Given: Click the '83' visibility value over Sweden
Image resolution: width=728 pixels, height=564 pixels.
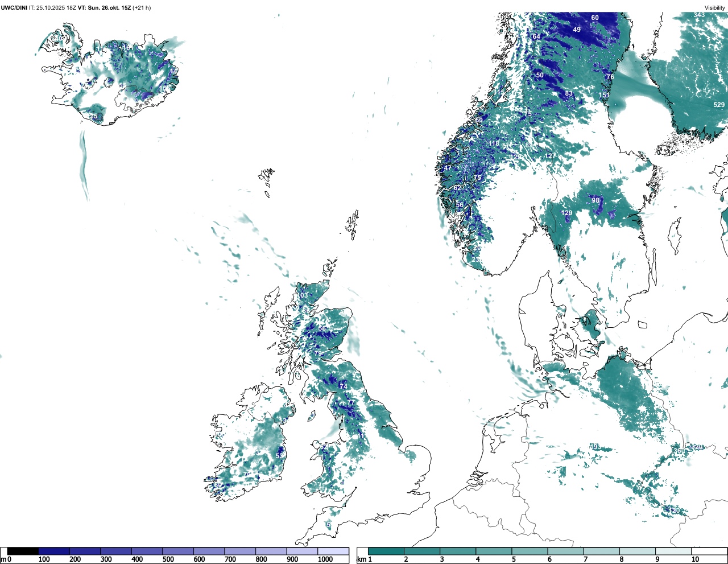Looking at the screenshot, I should 569,93.
